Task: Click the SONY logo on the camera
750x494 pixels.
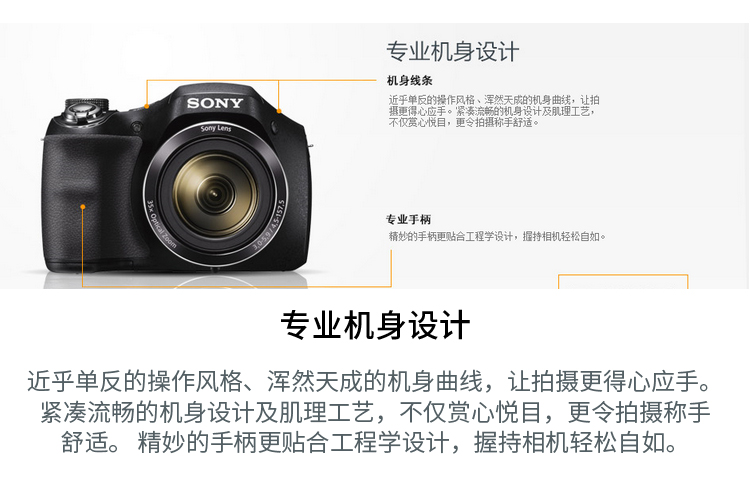Action: click(x=215, y=103)
